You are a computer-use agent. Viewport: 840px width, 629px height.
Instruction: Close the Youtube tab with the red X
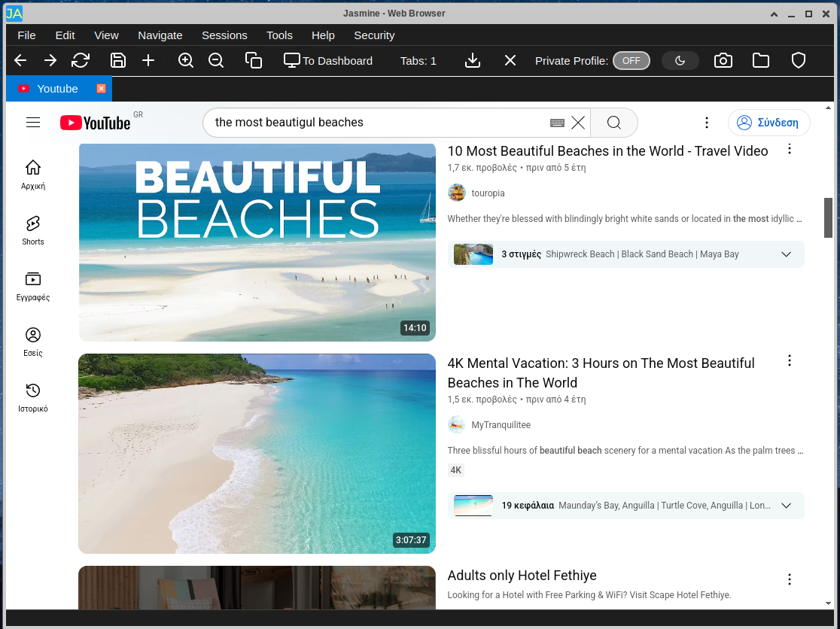click(x=101, y=88)
